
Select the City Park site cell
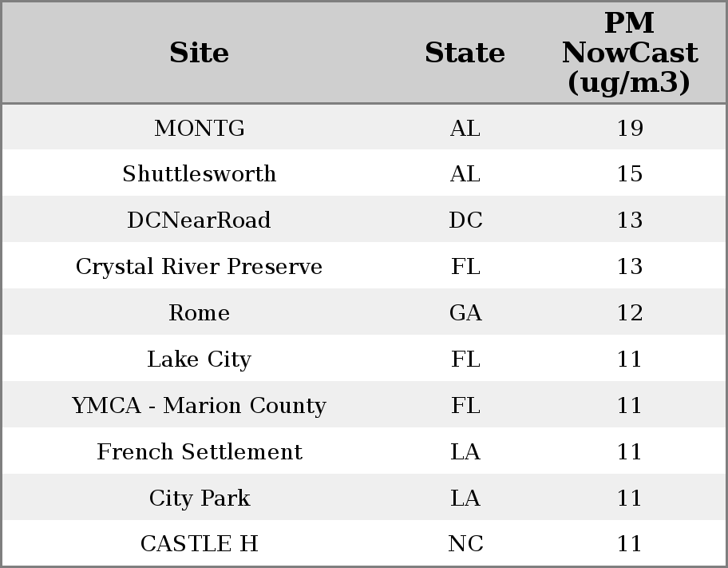pyautogui.click(x=200, y=498)
